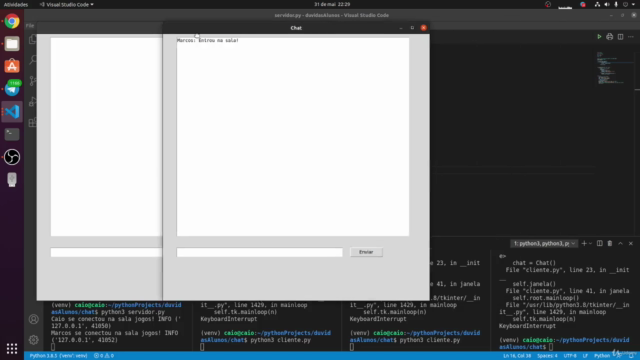This screenshot has height=360, width=640.
Task: Click the printer icon in editor toolbar
Action: tap(609, 37)
